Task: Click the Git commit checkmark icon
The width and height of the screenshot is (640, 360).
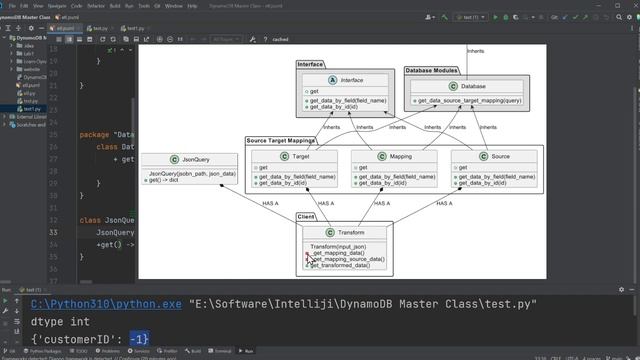Action: [x=575, y=17]
